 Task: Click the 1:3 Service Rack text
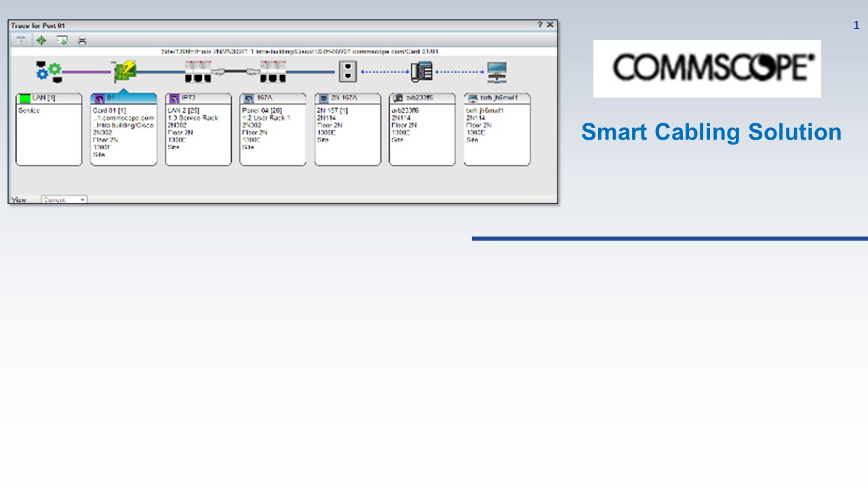193,118
